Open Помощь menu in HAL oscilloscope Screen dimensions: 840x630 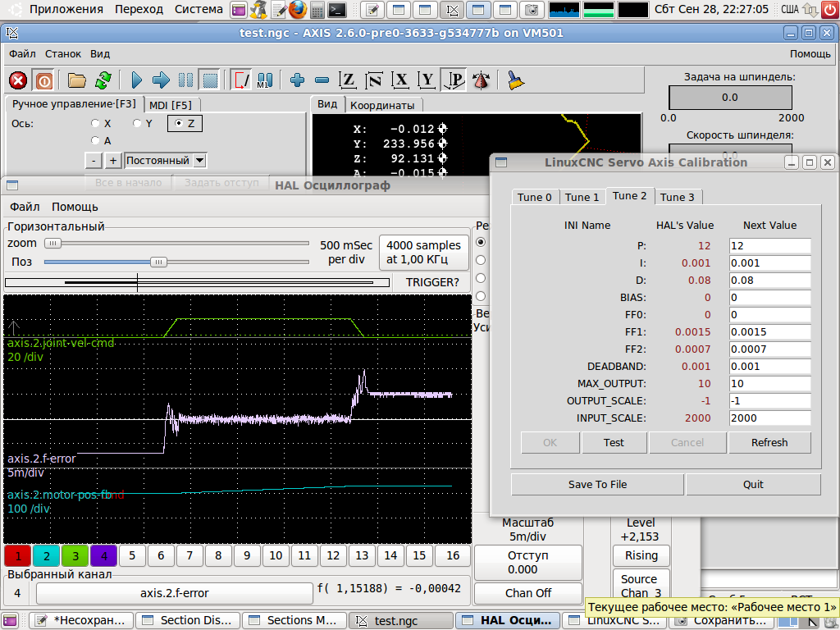75,207
